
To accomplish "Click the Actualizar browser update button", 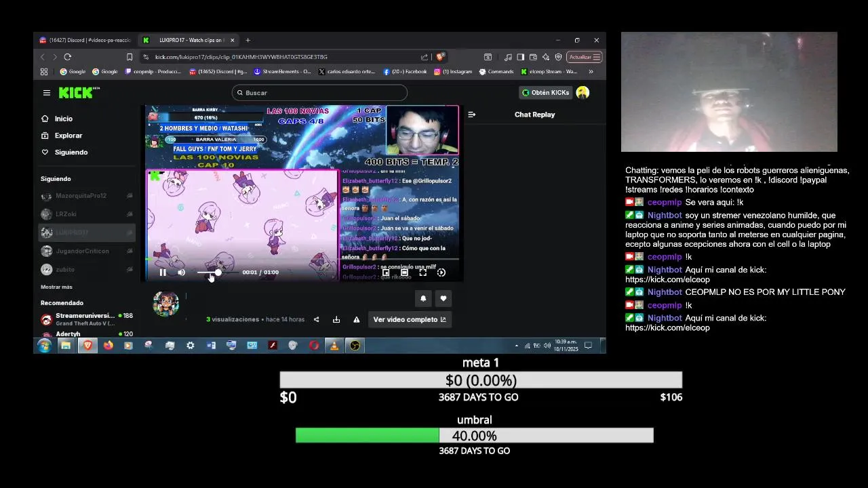I will 584,57.
